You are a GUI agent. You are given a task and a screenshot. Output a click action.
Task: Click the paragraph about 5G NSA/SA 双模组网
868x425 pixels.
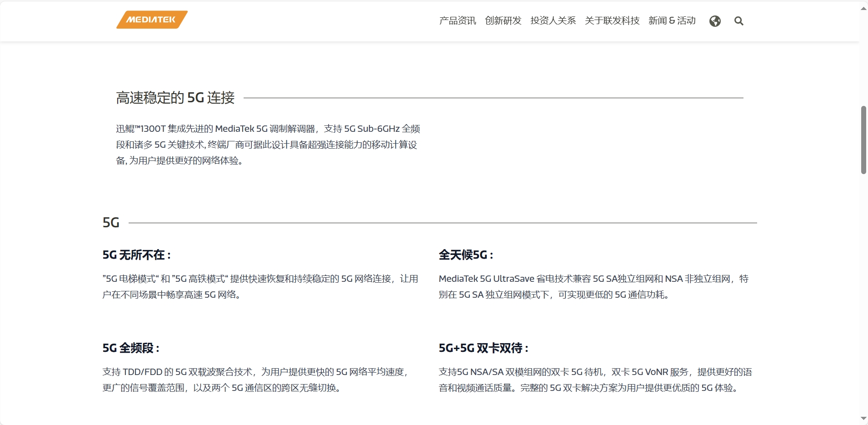[595, 380]
